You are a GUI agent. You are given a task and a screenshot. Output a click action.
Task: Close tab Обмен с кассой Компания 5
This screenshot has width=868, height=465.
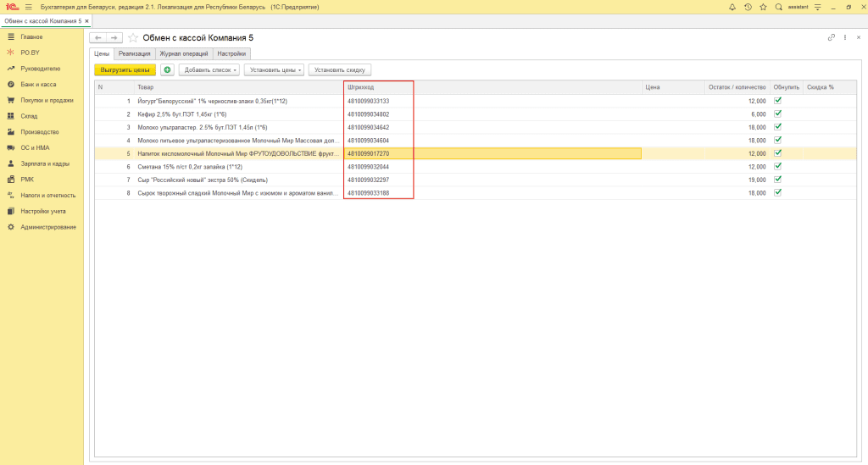point(87,21)
